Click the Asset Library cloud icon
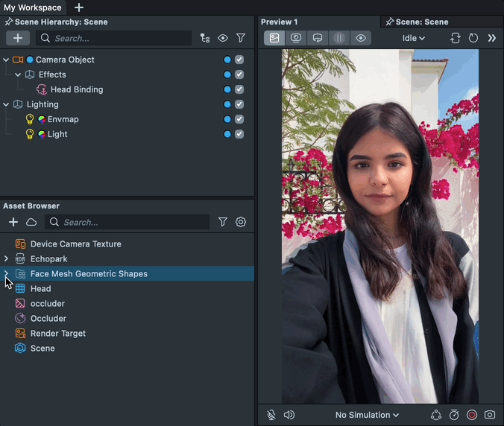 click(x=31, y=222)
